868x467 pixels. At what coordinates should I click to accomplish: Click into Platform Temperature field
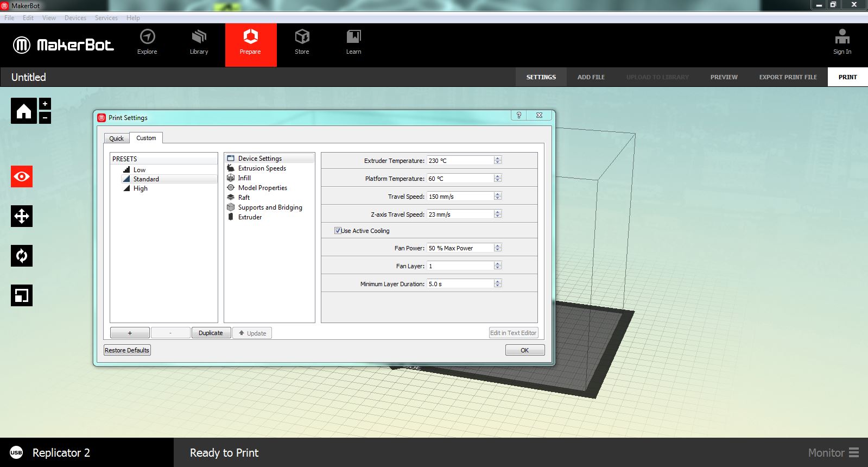click(x=460, y=178)
